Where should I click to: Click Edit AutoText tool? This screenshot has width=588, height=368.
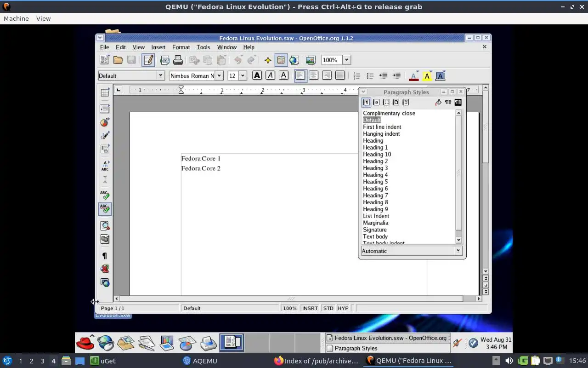[x=105, y=166]
